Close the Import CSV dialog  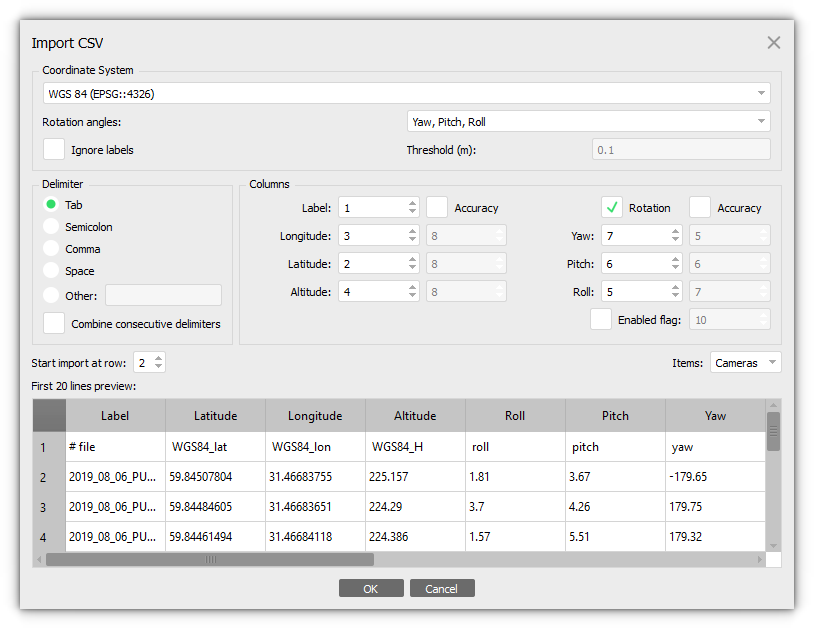click(x=774, y=43)
